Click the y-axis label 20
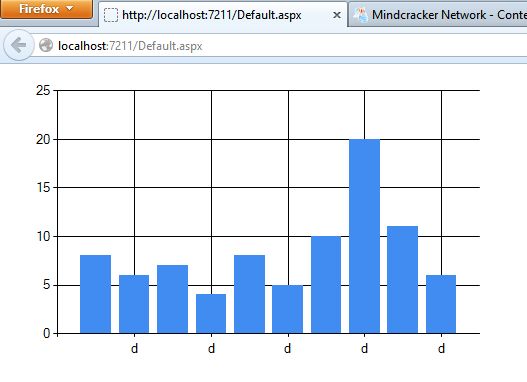 point(43,139)
